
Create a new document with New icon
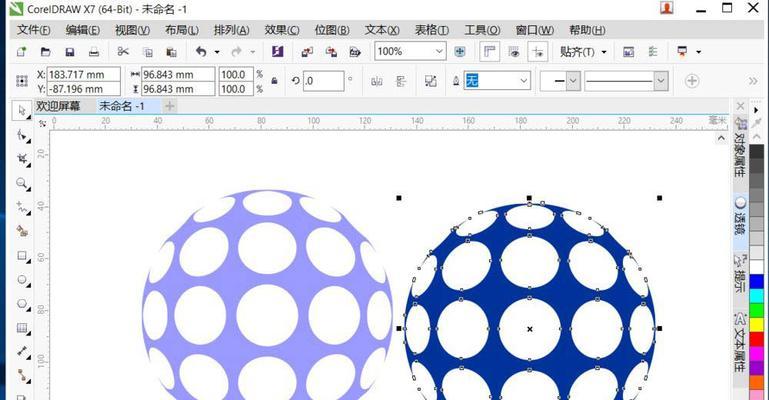click(x=21, y=51)
